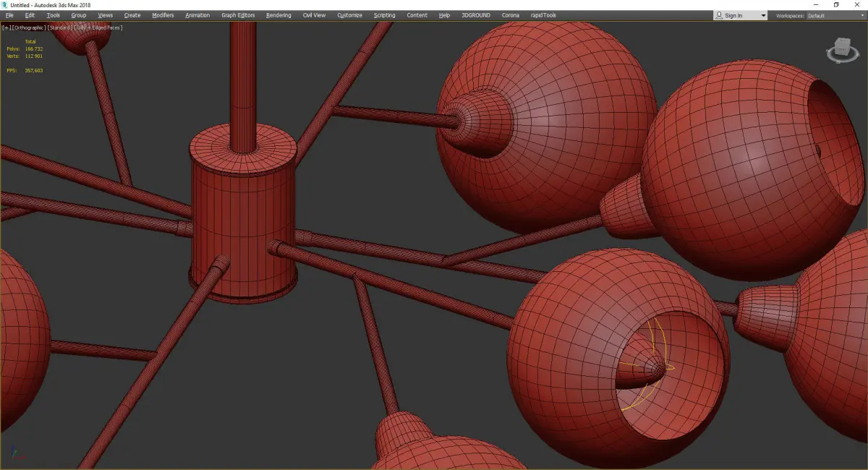This screenshot has height=470, width=868.
Task: Minimize the 3ds Max window
Action: point(817,5)
